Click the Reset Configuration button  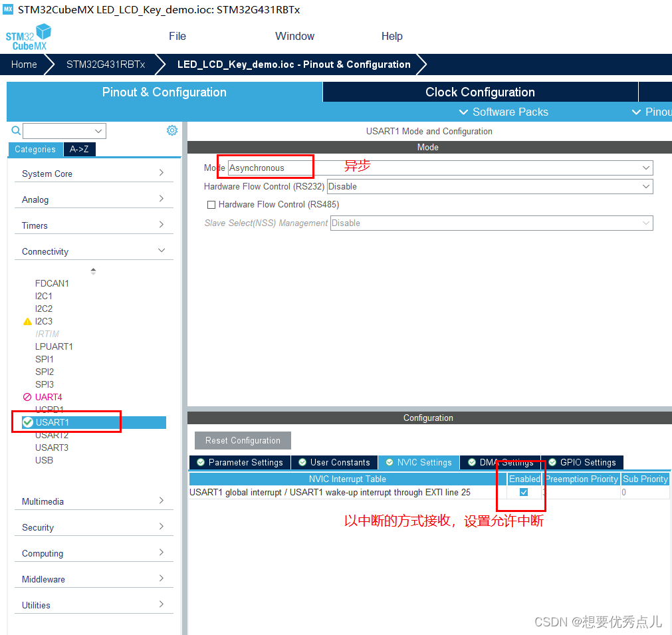243,440
